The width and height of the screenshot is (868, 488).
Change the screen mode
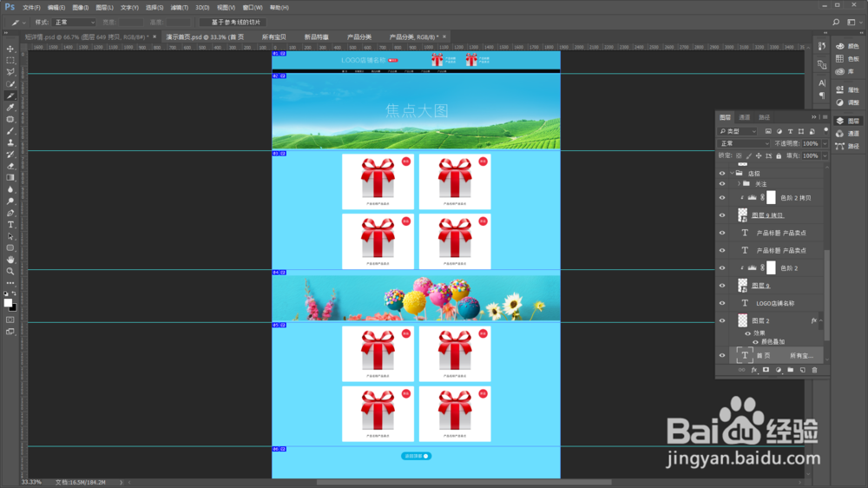pyautogui.click(x=10, y=332)
